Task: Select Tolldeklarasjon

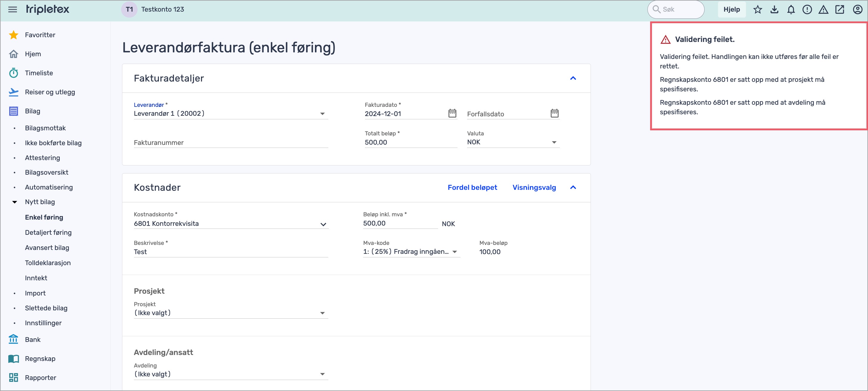Action: (48, 263)
